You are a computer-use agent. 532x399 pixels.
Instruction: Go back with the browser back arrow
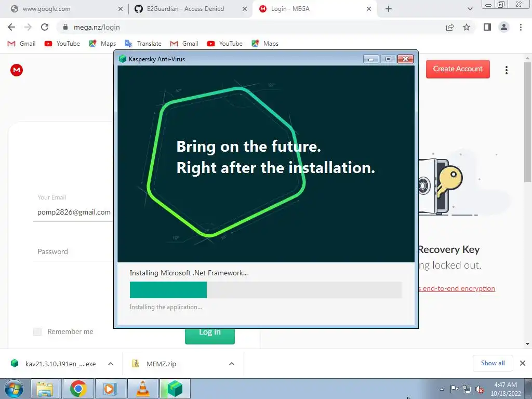11,27
